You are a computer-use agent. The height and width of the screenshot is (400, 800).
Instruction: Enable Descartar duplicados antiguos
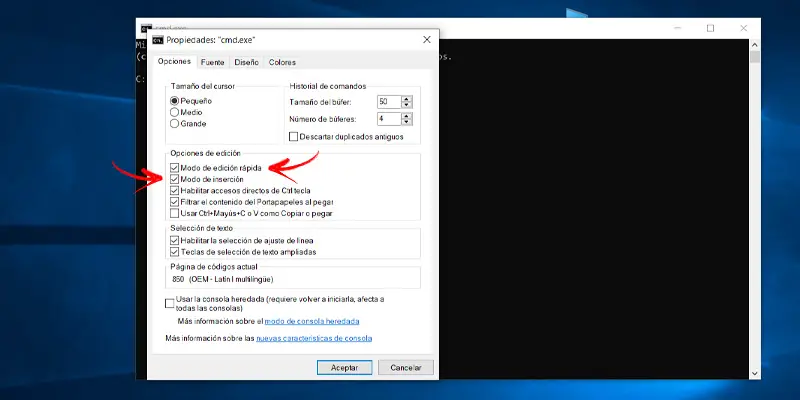293,137
